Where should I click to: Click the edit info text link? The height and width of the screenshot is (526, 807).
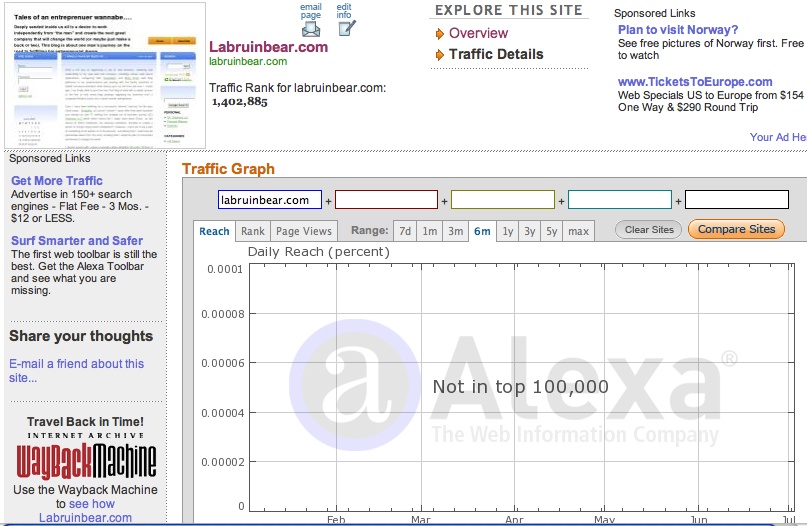point(344,11)
